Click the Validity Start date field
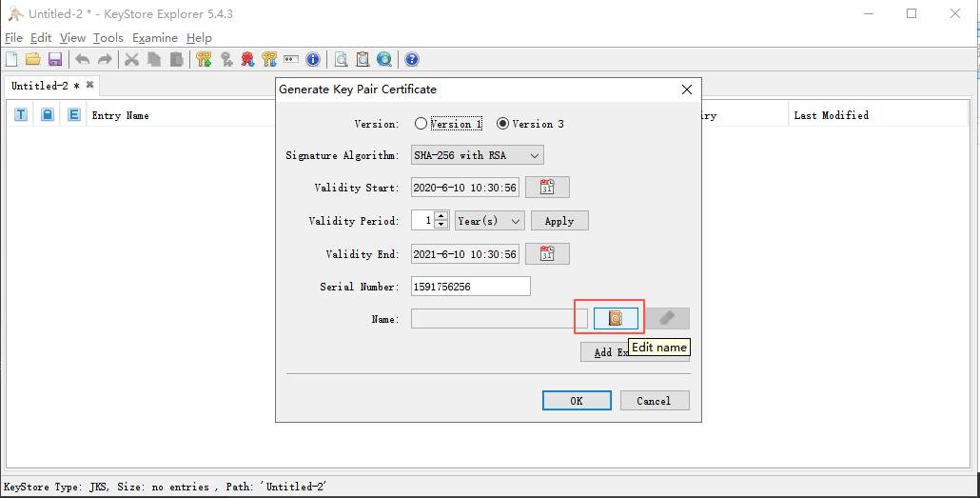The image size is (980, 498). click(x=465, y=187)
